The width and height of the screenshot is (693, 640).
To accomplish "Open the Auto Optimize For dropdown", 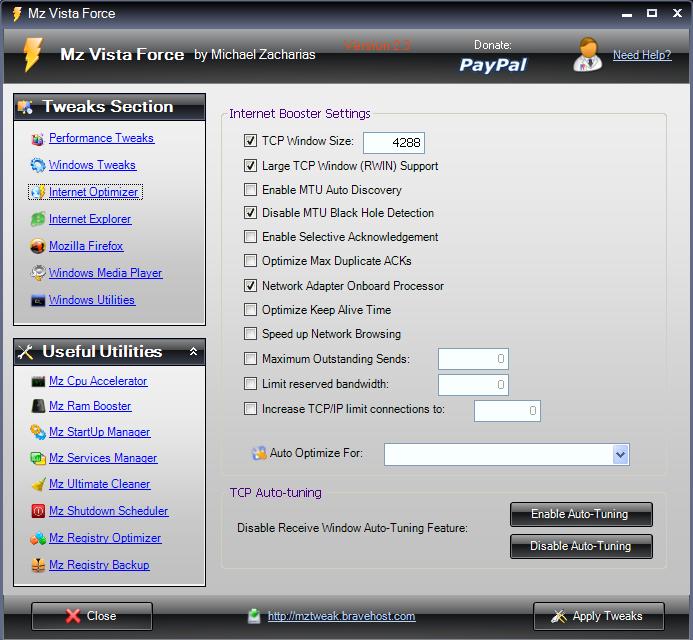I will click(x=621, y=454).
